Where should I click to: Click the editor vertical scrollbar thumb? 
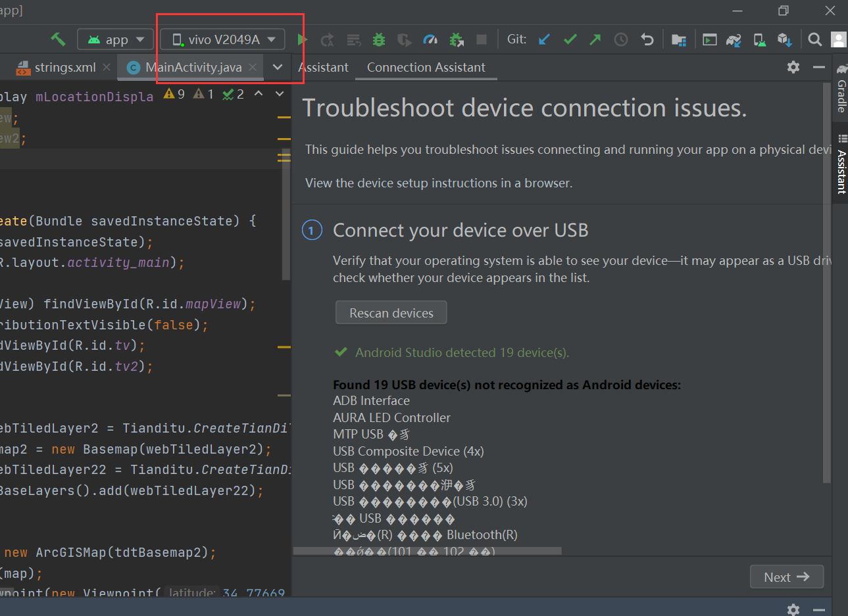pyautogui.click(x=286, y=215)
